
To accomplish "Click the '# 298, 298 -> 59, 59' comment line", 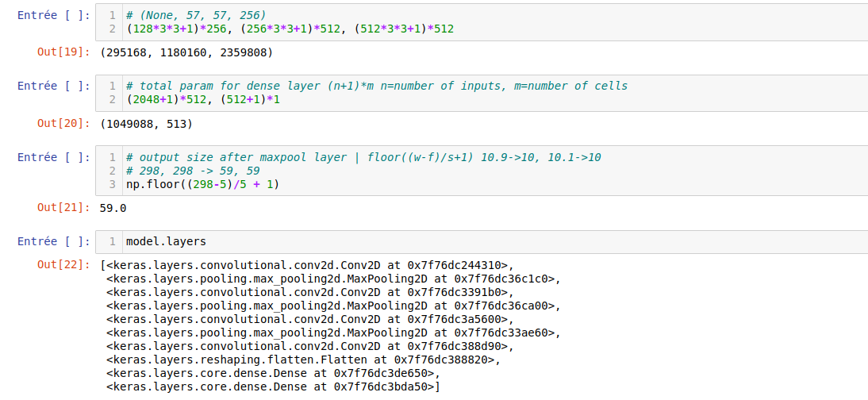I will click(193, 171).
